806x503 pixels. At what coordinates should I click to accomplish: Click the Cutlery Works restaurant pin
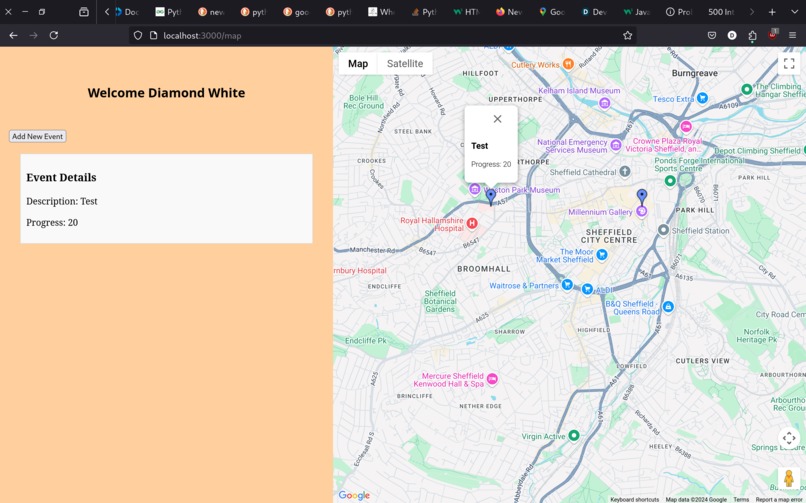pos(568,64)
